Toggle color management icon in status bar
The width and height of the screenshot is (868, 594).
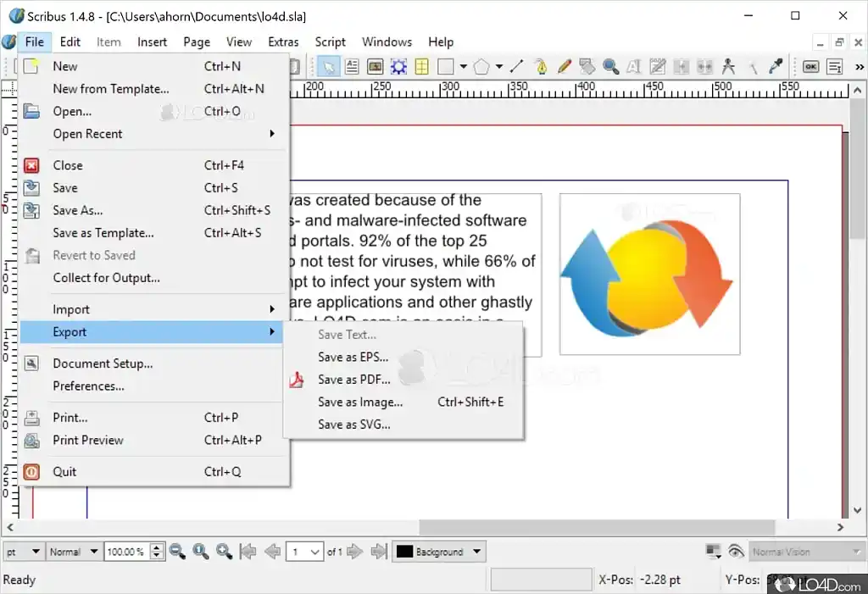point(713,552)
